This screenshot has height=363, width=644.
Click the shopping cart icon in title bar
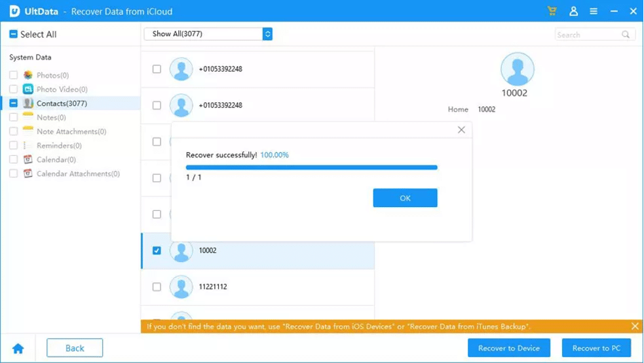(552, 11)
